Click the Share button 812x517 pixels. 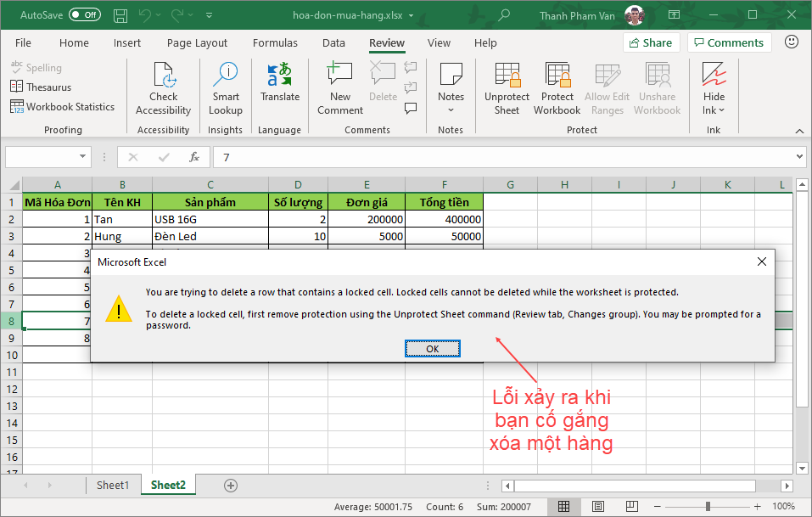(651, 43)
